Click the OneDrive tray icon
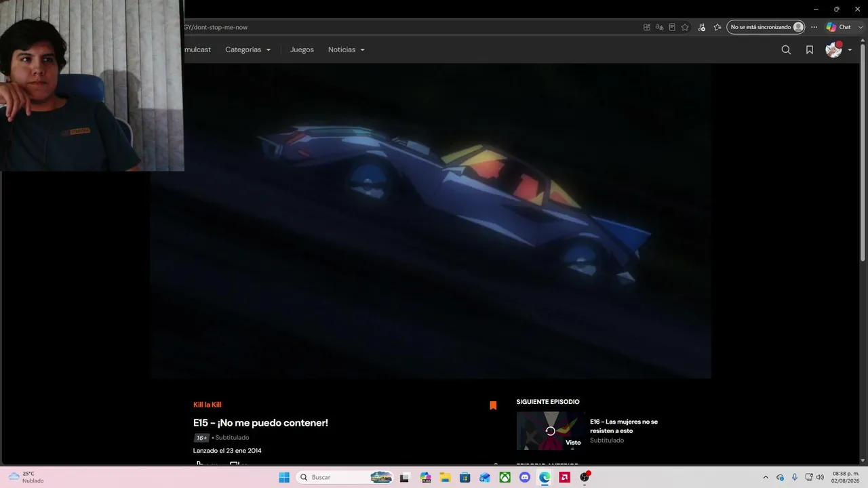This screenshot has width=868, height=488. 780,477
